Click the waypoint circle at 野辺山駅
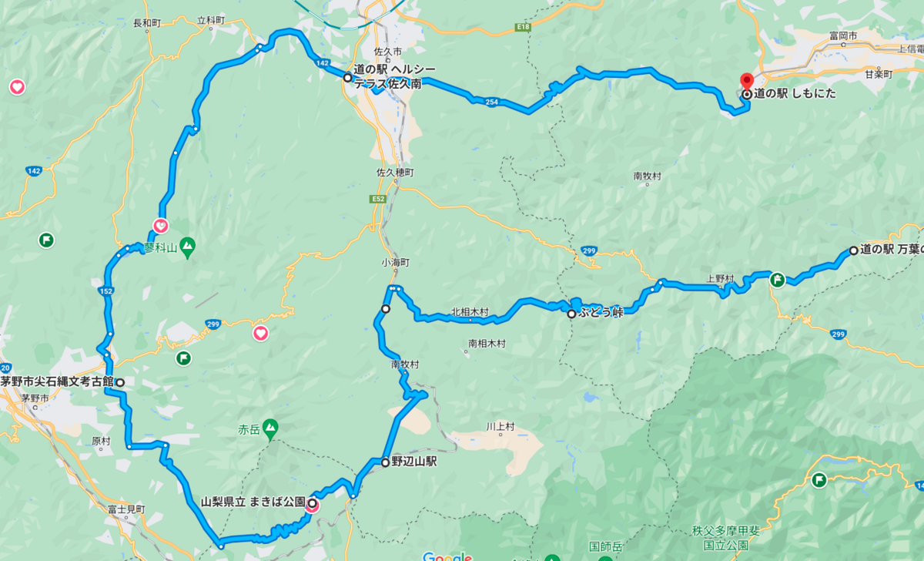 click(386, 462)
